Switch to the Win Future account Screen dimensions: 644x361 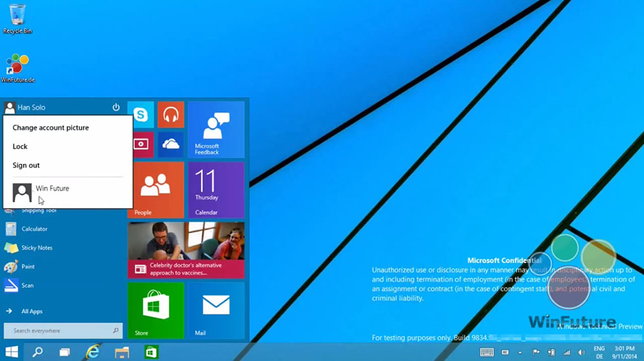click(x=51, y=189)
